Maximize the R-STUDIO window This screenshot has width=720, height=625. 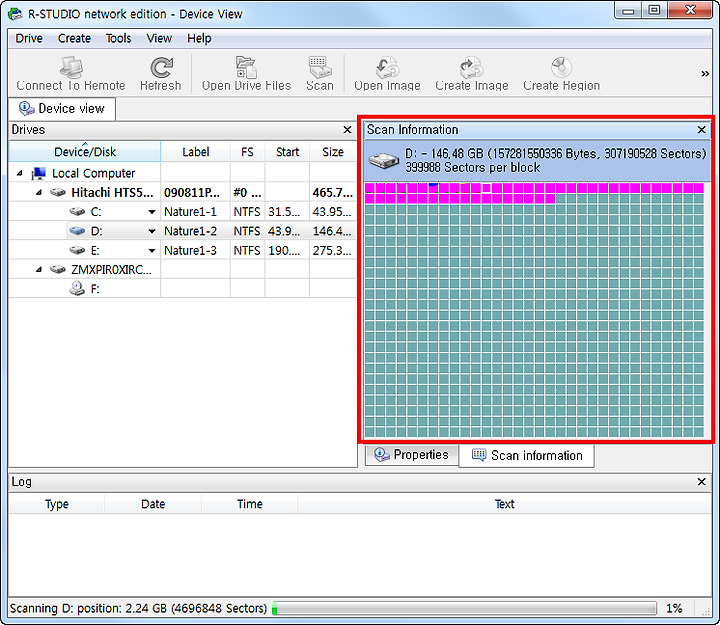(654, 11)
